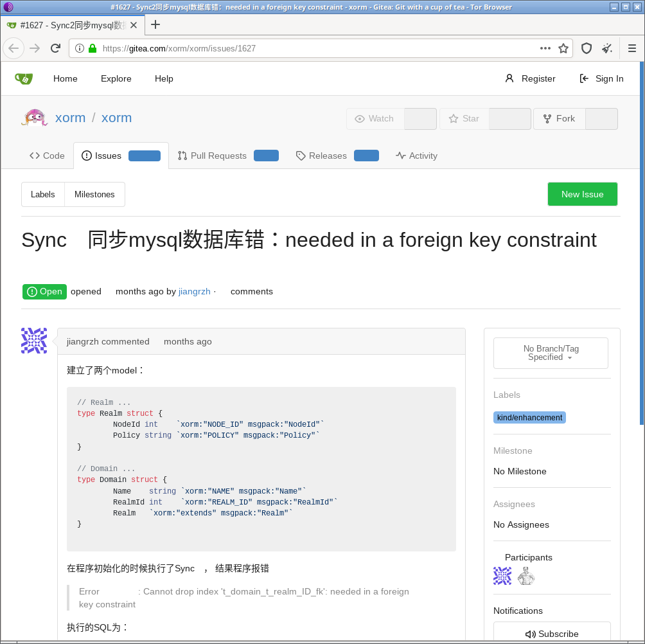Click the green New Issue button

coord(582,194)
